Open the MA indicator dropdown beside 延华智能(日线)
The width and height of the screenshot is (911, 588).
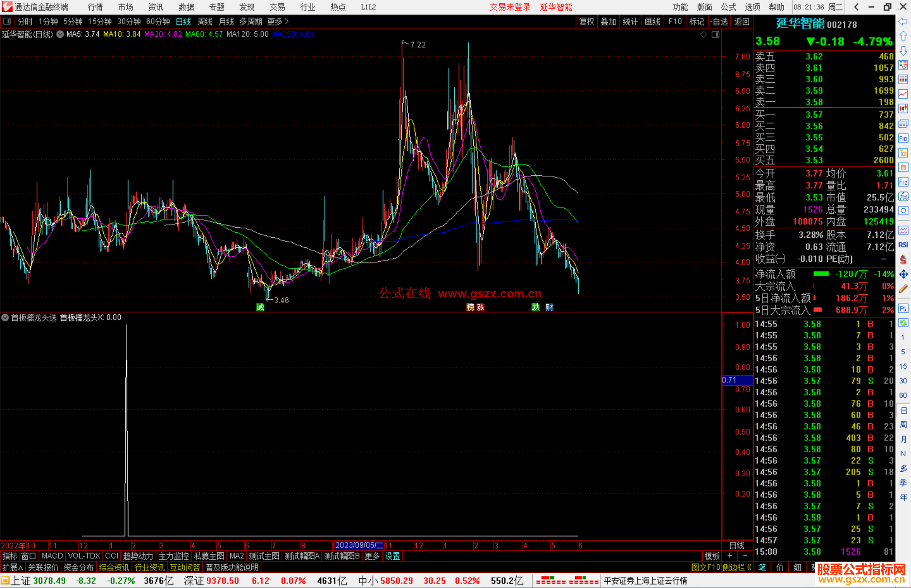60,34
